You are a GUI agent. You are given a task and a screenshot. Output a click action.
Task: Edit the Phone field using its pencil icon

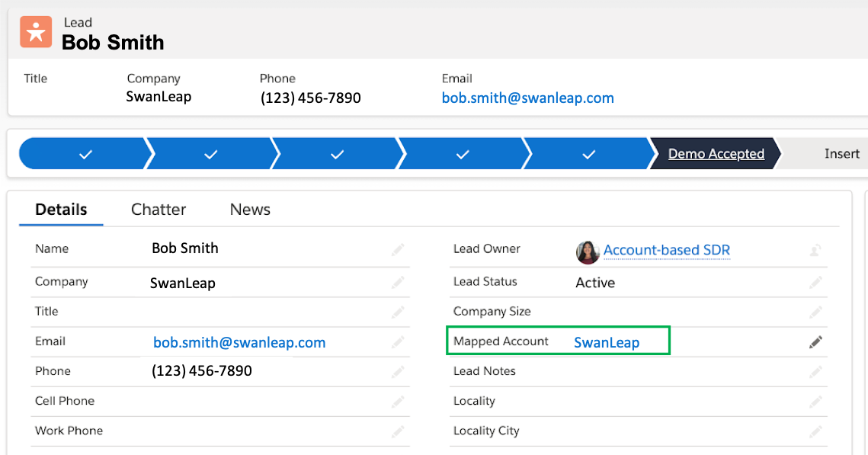pos(398,372)
